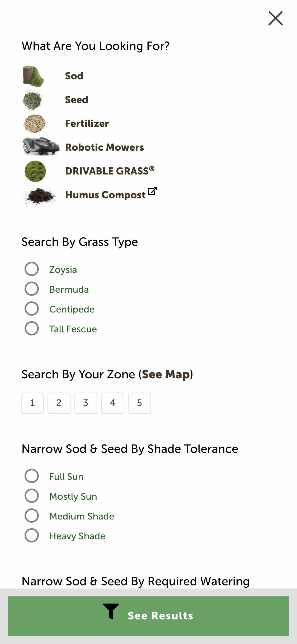Select zone 5 button
The width and height of the screenshot is (297, 644).
coord(140,403)
